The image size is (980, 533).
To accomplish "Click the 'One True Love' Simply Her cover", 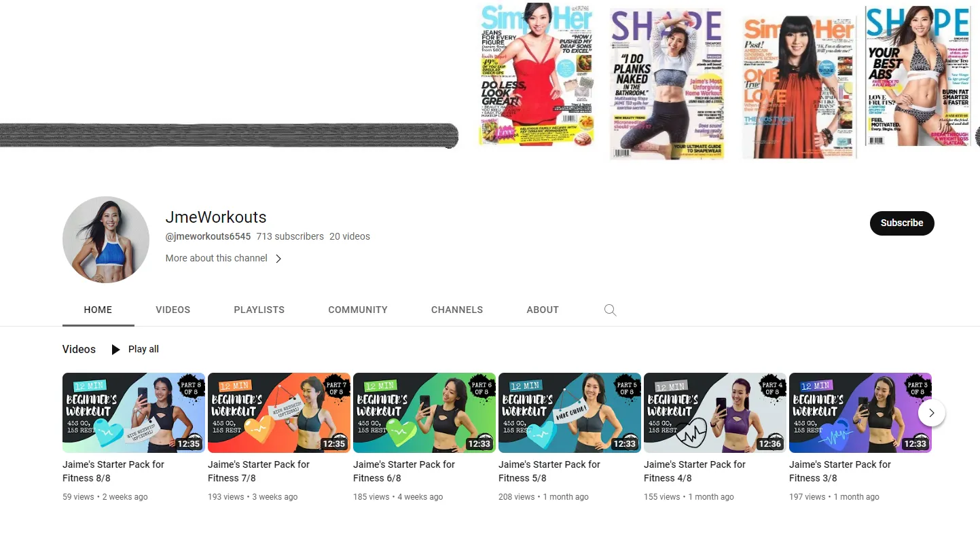I will 799,87.
